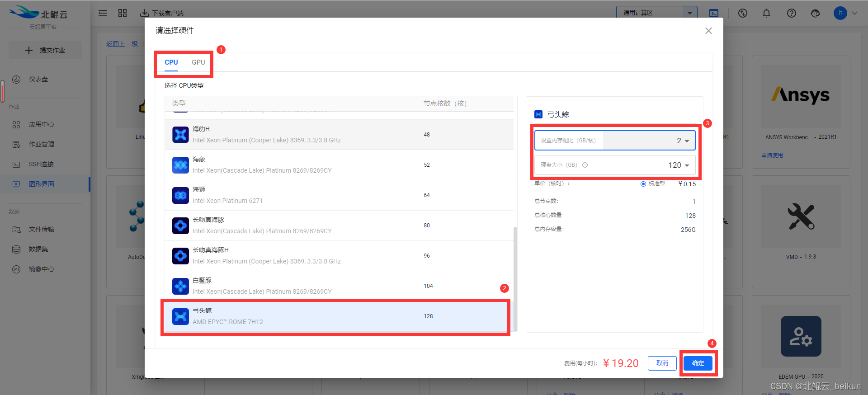Click the disk size info icon
The height and width of the screenshot is (395, 868).
(585, 165)
